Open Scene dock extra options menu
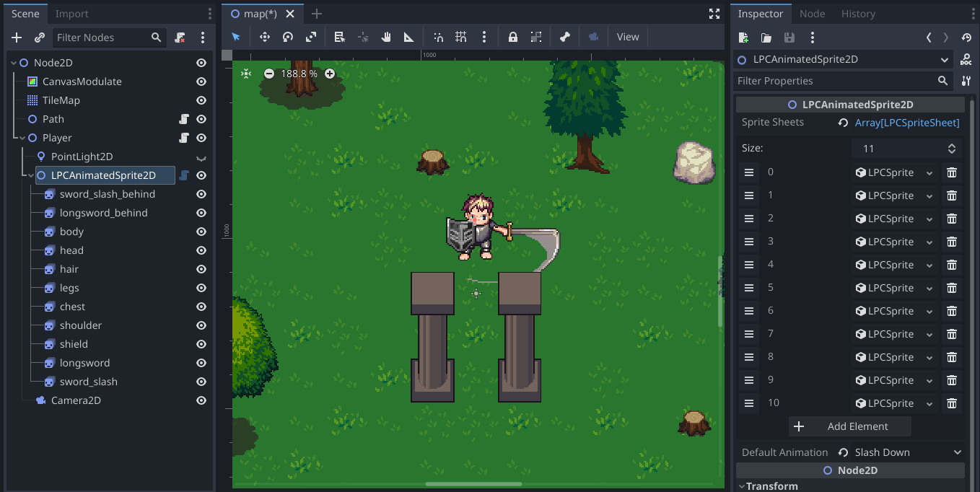Screen dimensions: 980x492 click(203, 38)
